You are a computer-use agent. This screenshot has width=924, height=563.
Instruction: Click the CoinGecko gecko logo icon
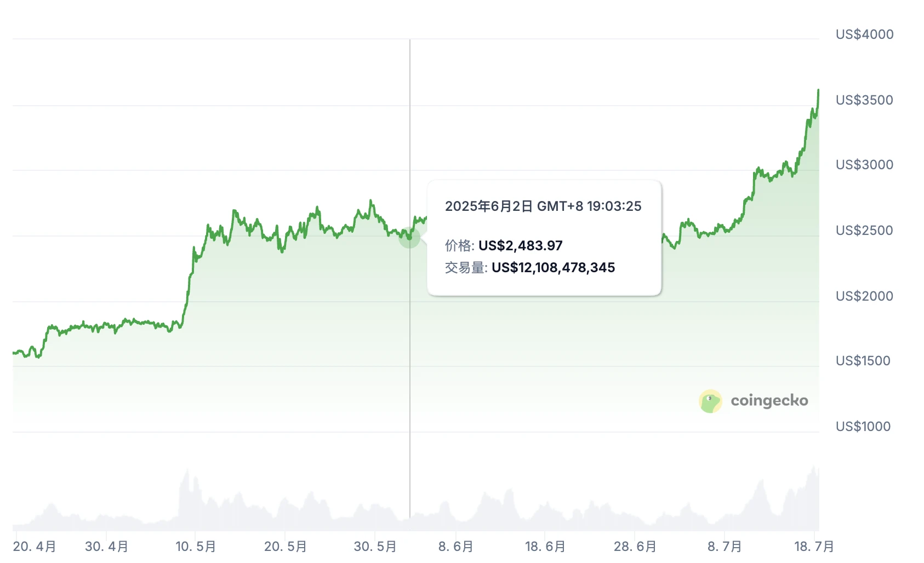pos(710,401)
